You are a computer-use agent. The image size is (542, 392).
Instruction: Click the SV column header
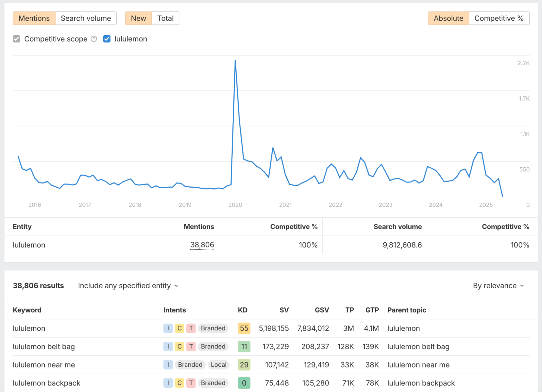[284, 310]
